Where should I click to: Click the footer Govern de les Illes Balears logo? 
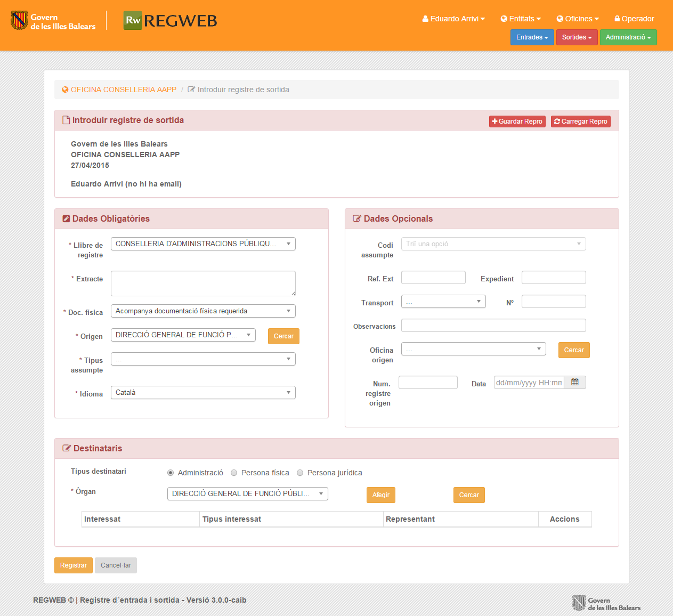tap(606, 603)
